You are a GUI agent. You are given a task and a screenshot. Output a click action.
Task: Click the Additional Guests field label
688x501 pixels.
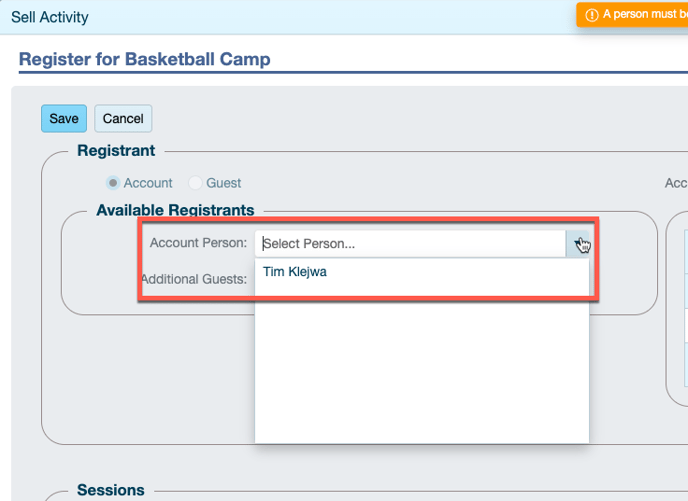click(194, 279)
